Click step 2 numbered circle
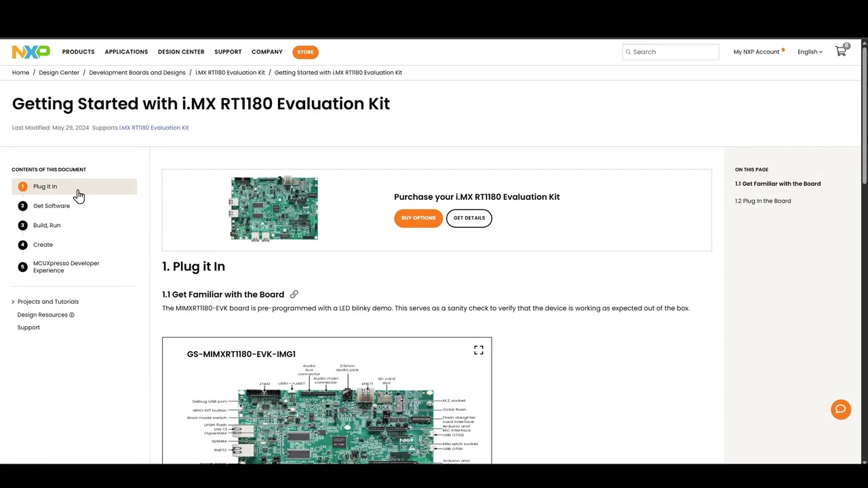The width and height of the screenshot is (868, 488). click(x=22, y=205)
